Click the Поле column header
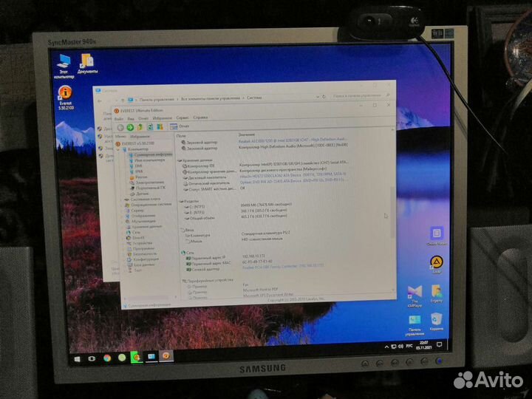Screen dimensions: 532x399 coord(181,136)
